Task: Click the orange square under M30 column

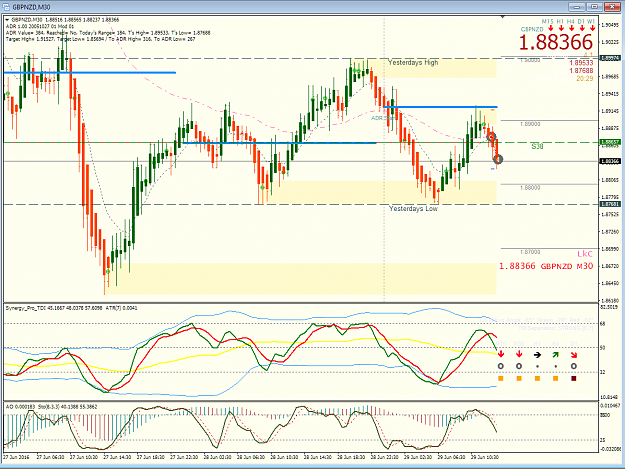Action: click(519, 379)
